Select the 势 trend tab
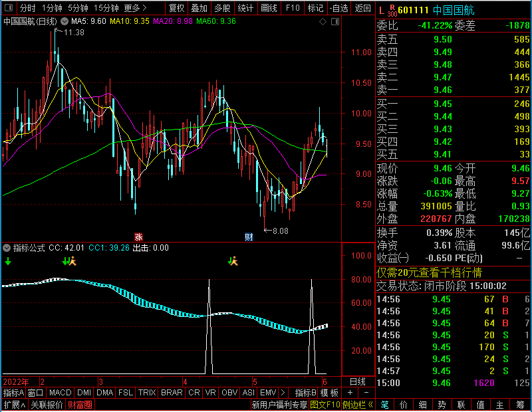This screenshot has height=412, width=532. (442, 405)
